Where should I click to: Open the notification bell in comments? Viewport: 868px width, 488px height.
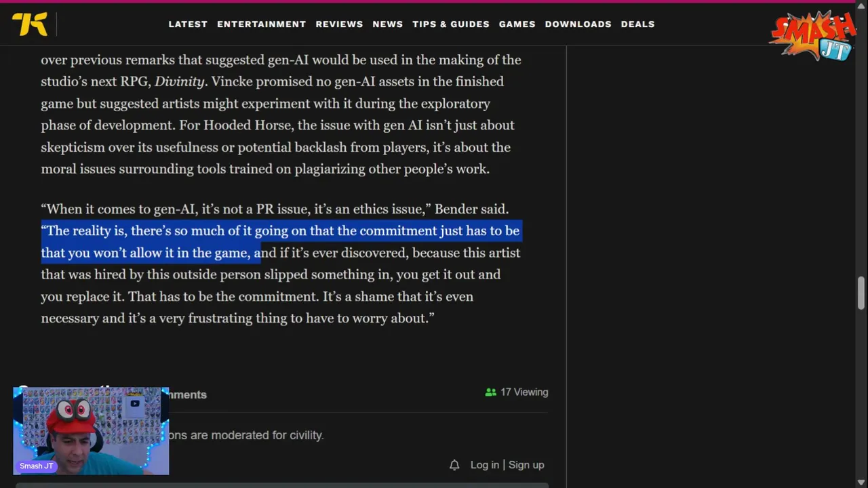click(x=454, y=465)
